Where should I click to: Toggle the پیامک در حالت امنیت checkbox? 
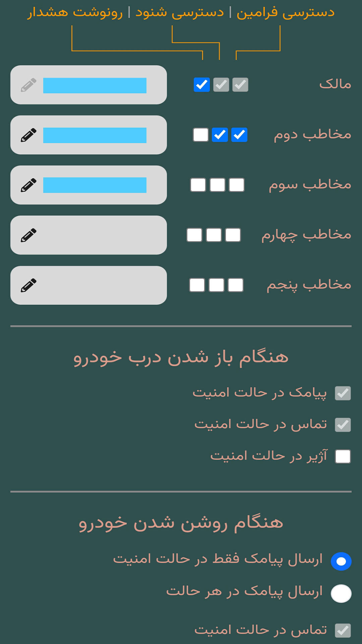(x=343, y=393)
